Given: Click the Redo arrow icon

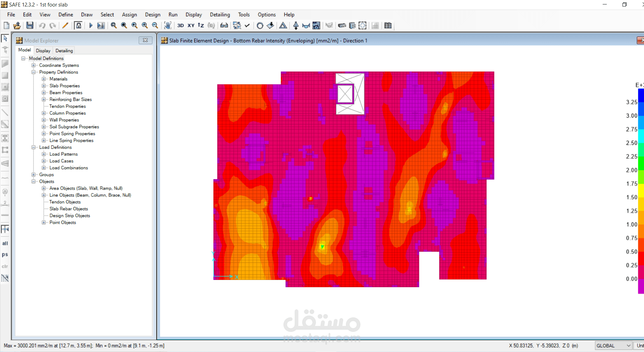Looking at the screenshot, I should point(53,26).
